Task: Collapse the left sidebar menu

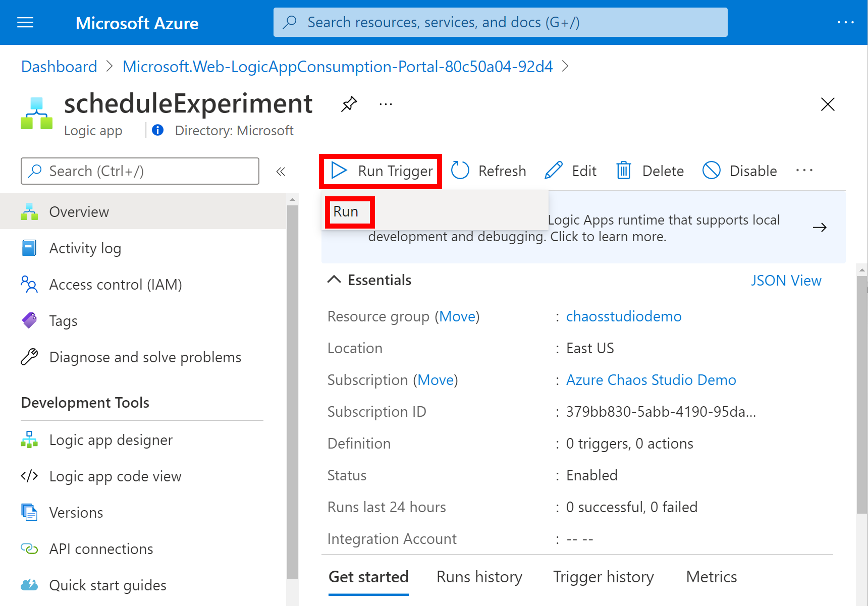Action: click(281, 172)
